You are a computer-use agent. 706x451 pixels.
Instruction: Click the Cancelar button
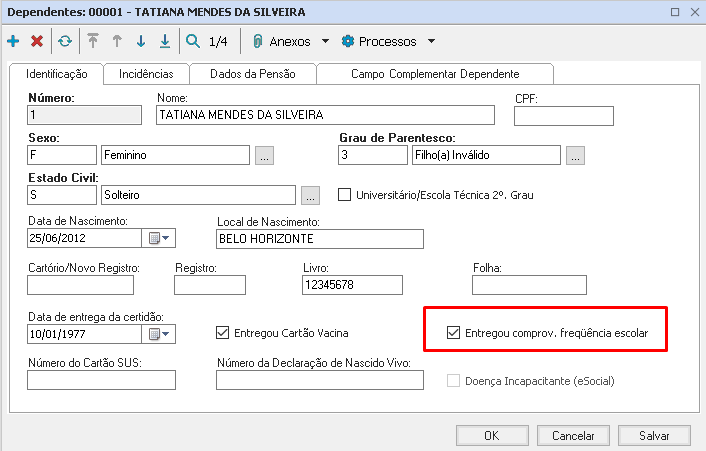pos(573,436)
